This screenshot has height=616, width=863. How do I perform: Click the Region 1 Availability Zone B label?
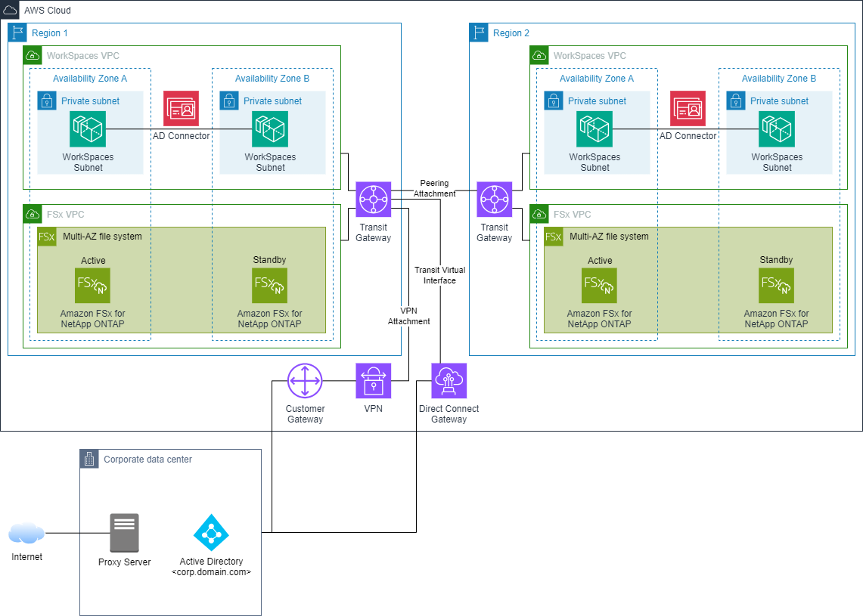click(272, 78)
